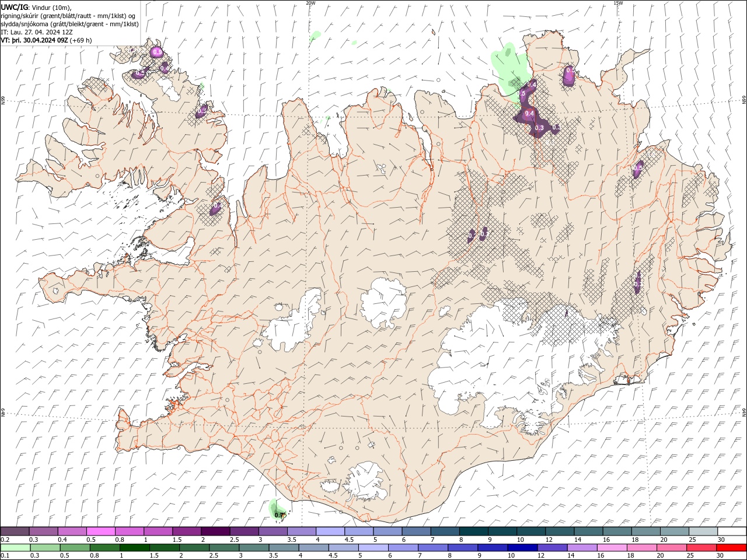This screenshot has width=747, height=560.
Task: Click the '(+69 h)' forecast offset text
Action: 81,40
